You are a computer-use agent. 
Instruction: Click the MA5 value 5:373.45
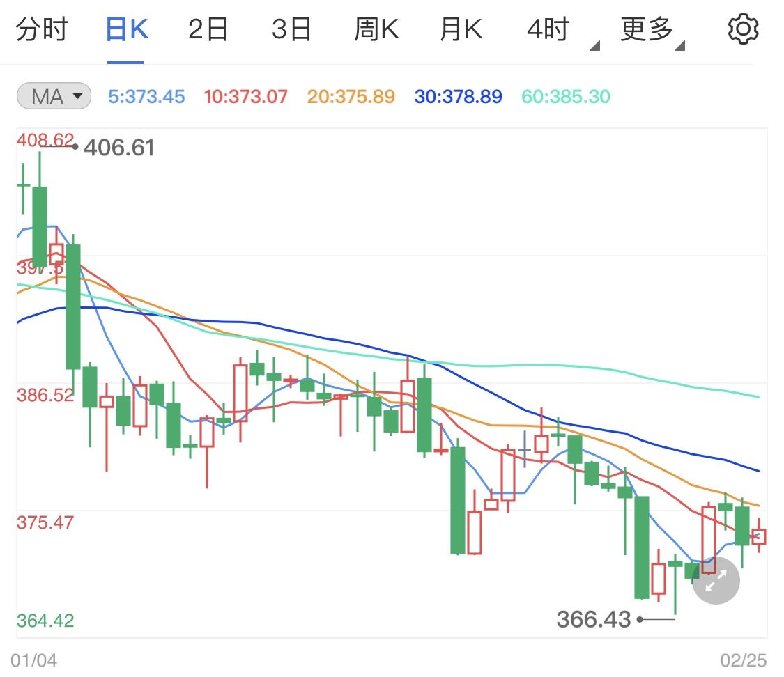pyautogui.click(x=146, y=96)
